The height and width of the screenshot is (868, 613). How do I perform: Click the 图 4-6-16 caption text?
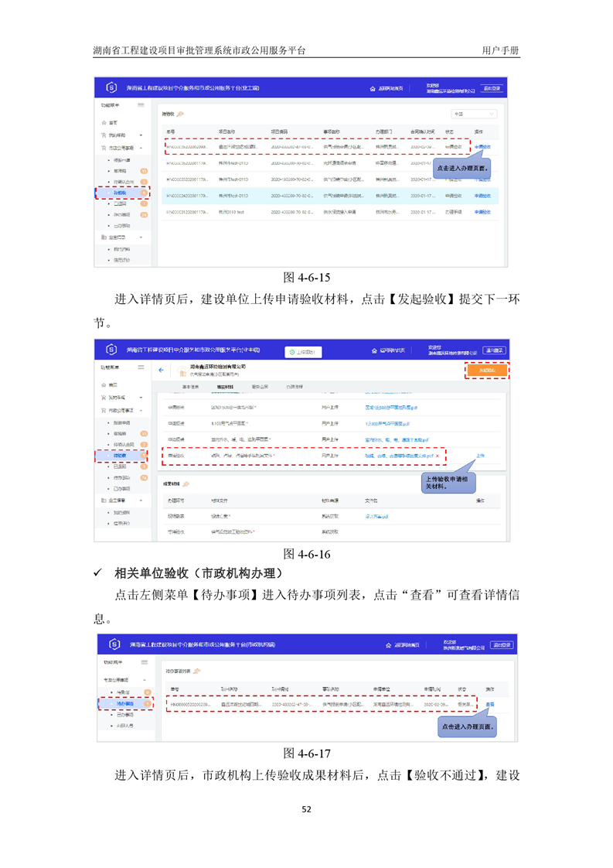point(306,554)
